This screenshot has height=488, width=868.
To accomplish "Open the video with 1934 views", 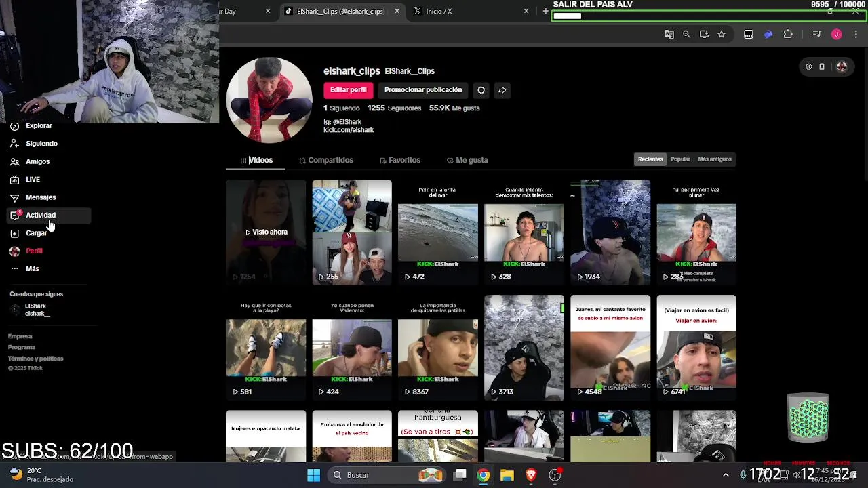I will 610,232.
